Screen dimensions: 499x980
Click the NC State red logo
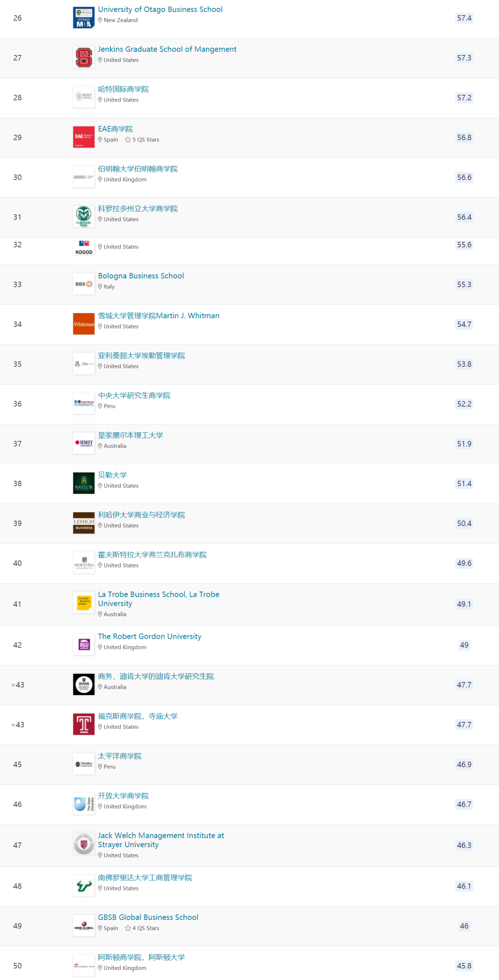tap(84, 58)
